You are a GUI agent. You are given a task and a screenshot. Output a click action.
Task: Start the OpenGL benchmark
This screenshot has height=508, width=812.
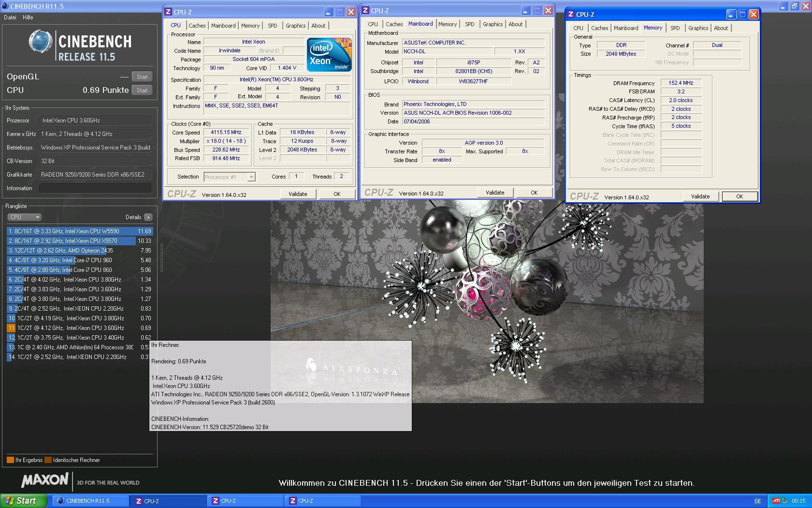pyautogui.click(x=142, y=77)
